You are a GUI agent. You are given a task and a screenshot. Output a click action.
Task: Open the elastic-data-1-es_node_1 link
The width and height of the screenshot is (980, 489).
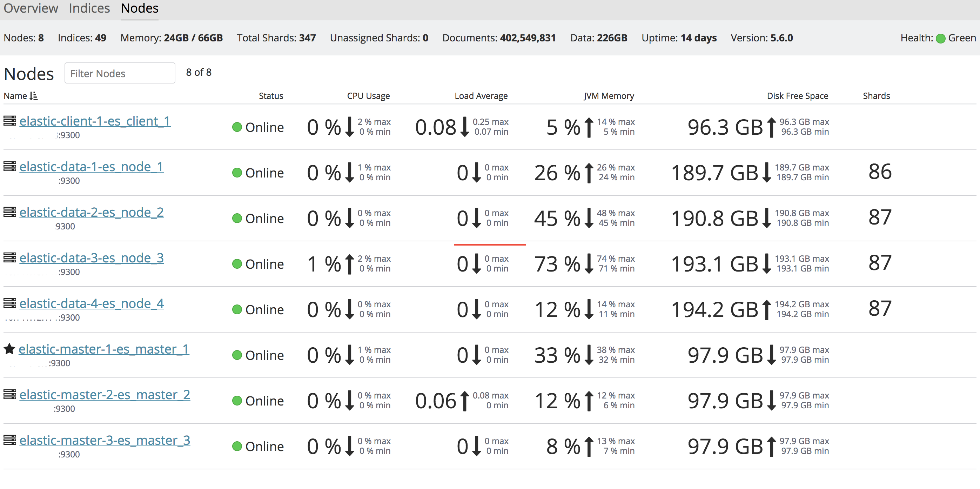92,166
